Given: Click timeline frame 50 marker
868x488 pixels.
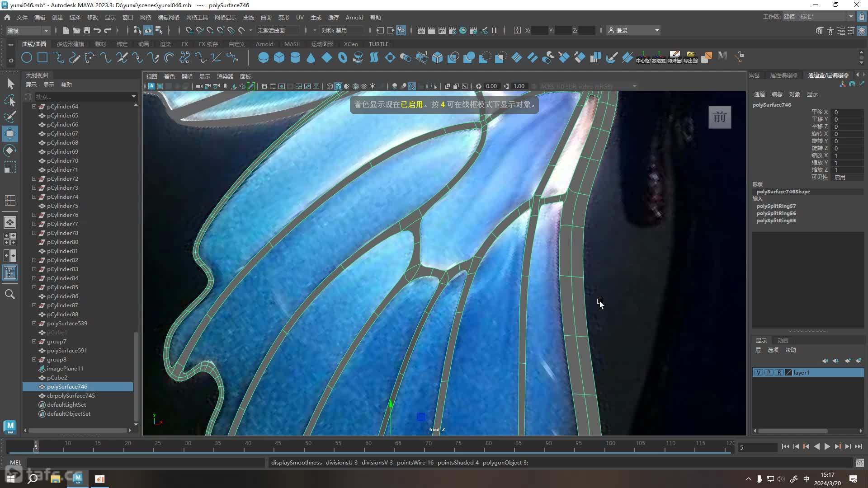Looking at the screenshot, I should (308, 446).
